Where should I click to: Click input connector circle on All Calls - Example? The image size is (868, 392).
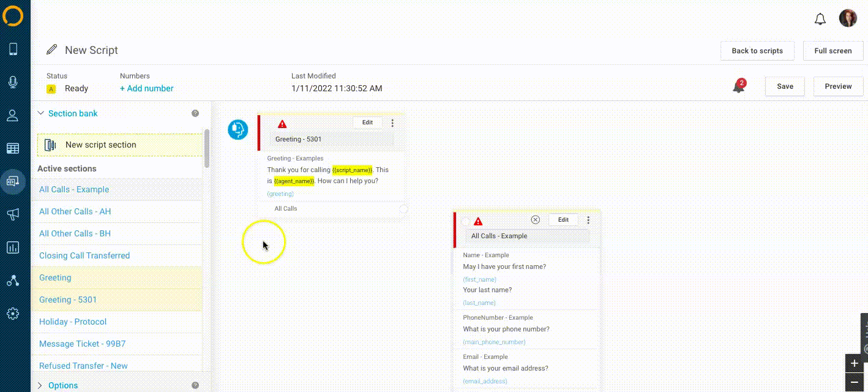466,221
